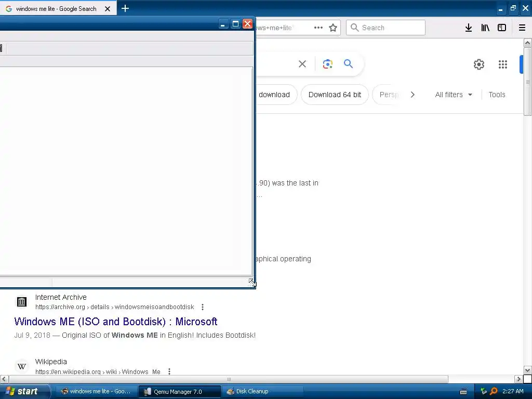Screen dimensions: 532x399
Task: Switch to windows me lite Google Search tab
Action: pyautogui.click(x=56, y=9)
